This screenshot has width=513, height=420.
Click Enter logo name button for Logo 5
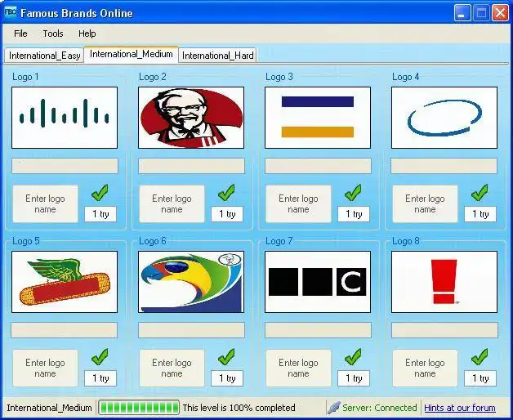pyautogui.click(x=46, y=369)
